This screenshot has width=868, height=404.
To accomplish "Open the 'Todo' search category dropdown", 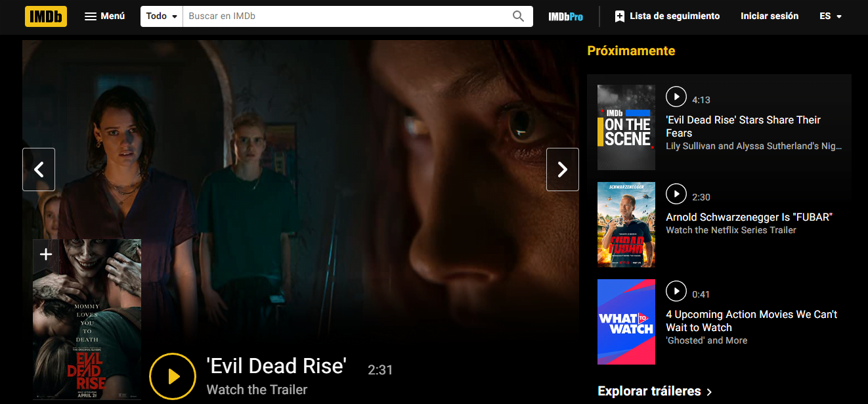I will pos(161,16).
